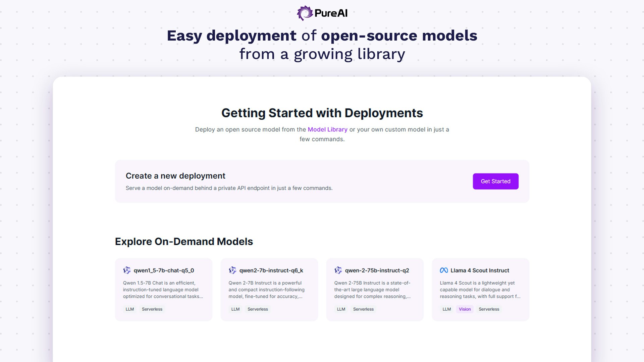Click the Qwen icon on qwen-2-75b-instruct-q2 card
Viewport: 644px width, 362px height.
pyautogui.click(x=338, y=270)
